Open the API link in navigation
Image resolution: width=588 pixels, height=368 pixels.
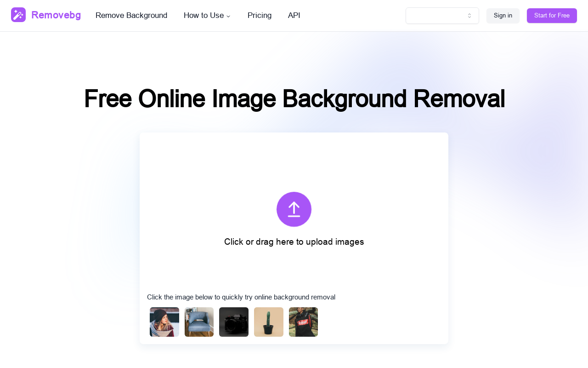(x=294, y=15)
